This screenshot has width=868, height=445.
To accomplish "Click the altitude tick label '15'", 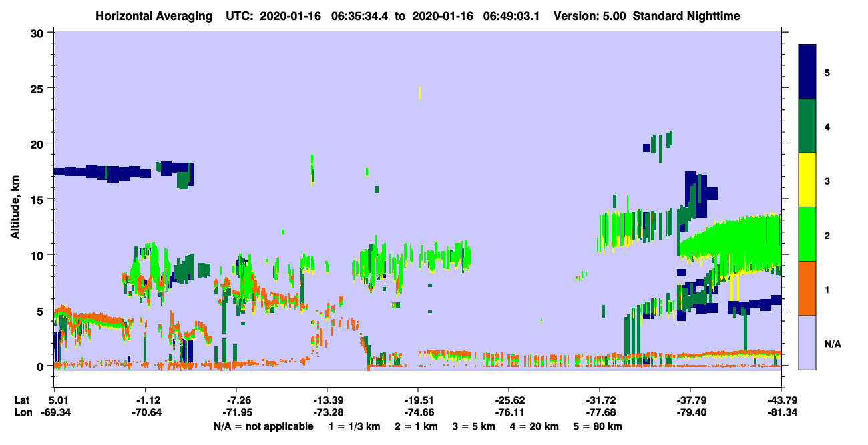I will click(x=39, y=199).
